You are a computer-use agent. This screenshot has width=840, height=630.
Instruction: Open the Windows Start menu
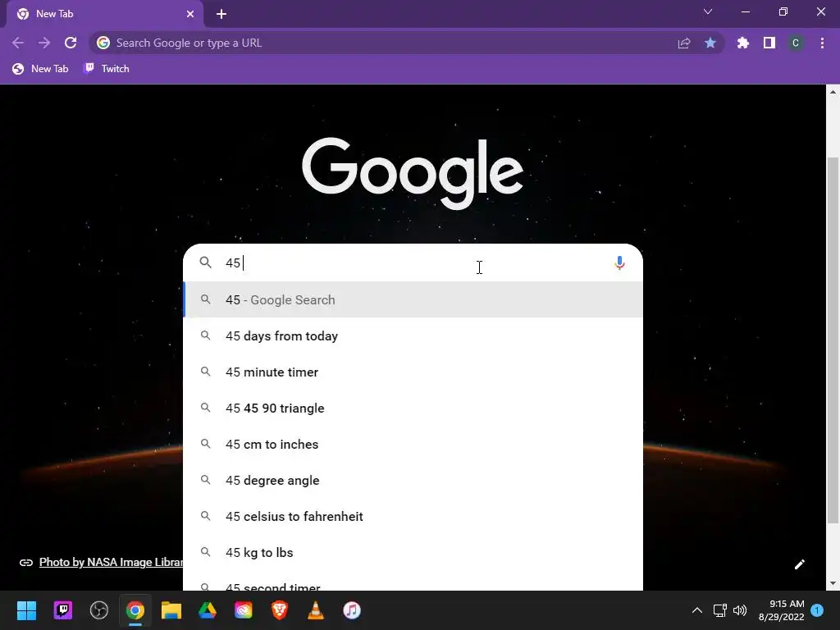pyautogui.click(x=26, y=610)
